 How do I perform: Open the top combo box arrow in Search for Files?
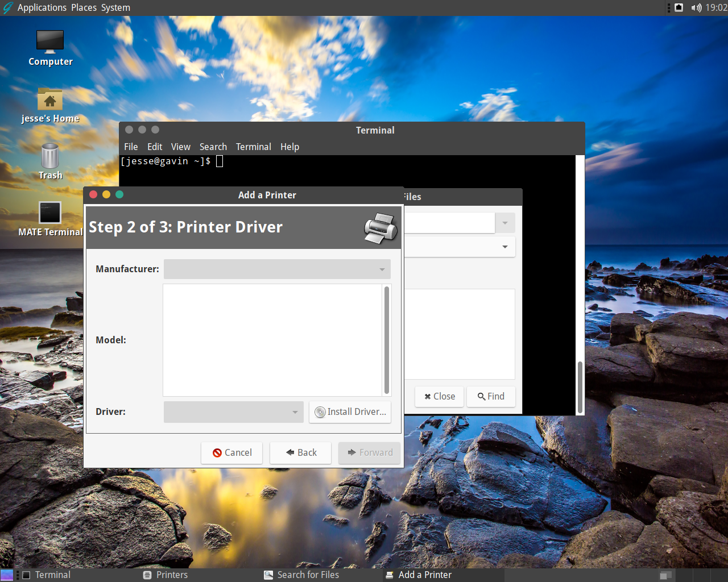[x=505, y=223]
